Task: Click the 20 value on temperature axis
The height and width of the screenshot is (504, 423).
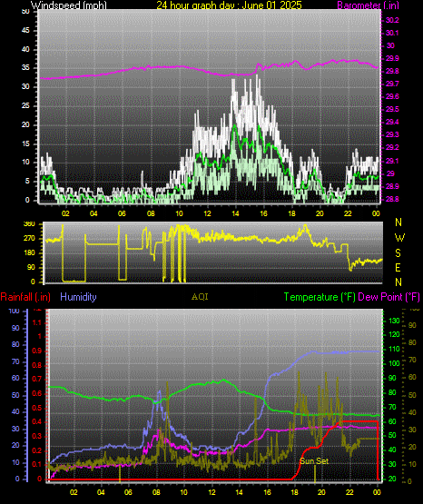Action: 392,479
